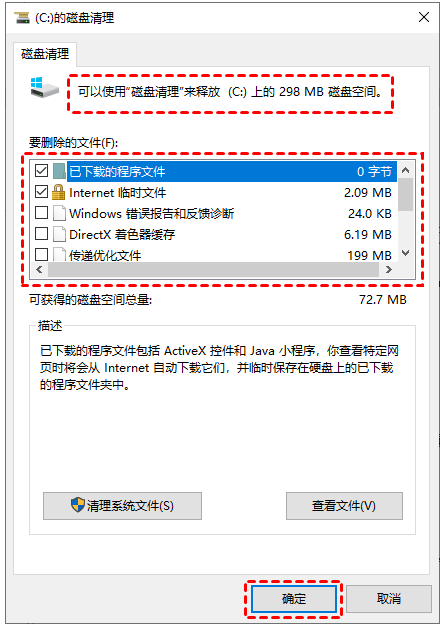Check the Windows 错误报告和反馈诊断 checkbox
This screenshot has height=626, width=445.
[42, 213]
